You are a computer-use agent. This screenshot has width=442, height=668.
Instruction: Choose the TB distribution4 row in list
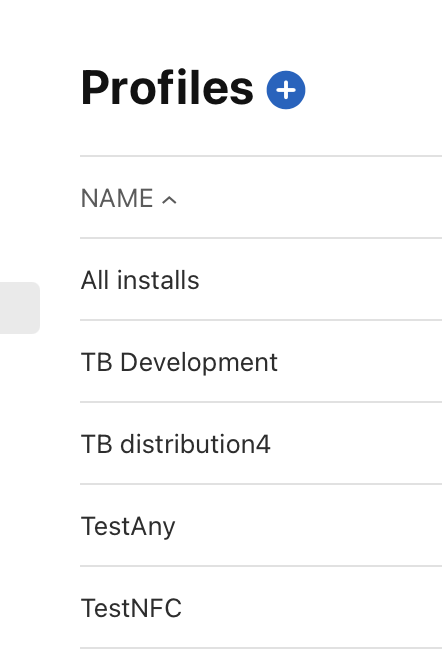[261, 443]
